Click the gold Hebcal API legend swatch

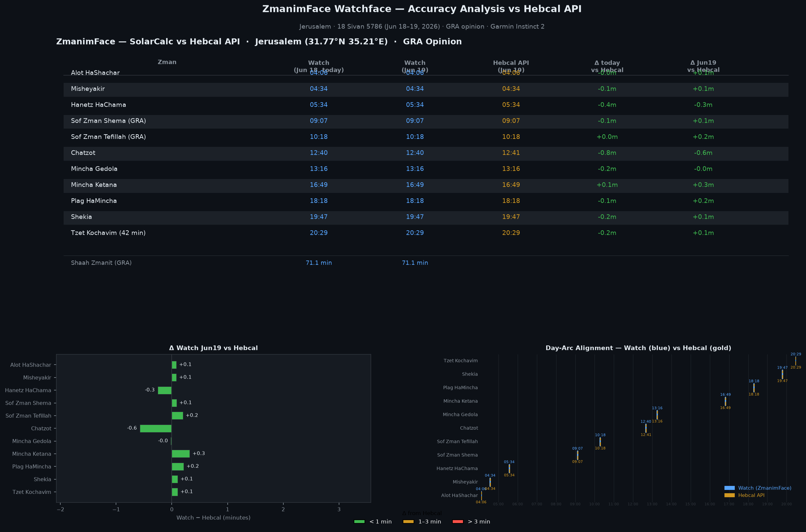(x=729, y=495)
